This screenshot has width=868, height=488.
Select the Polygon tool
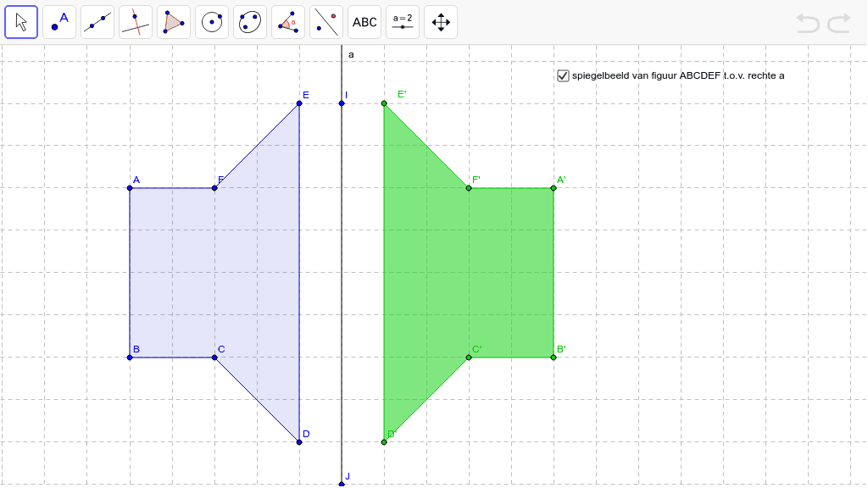(174, 22)
